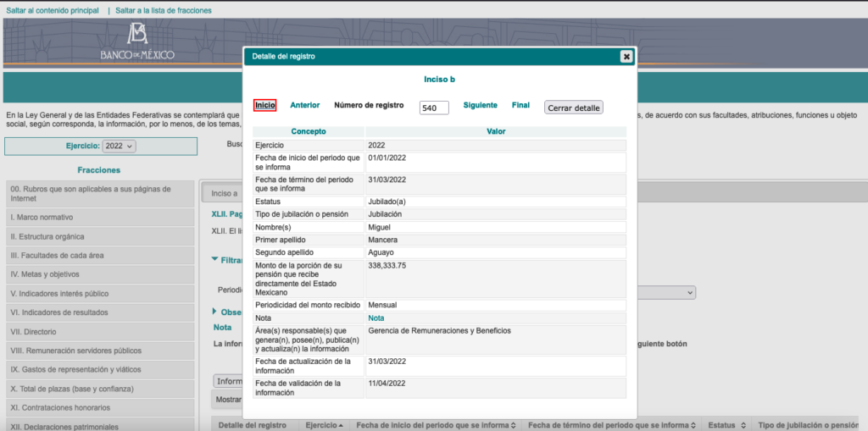
Task: Open the Ejercicio 2022 dropdown
Action: (x=119, y=146)
